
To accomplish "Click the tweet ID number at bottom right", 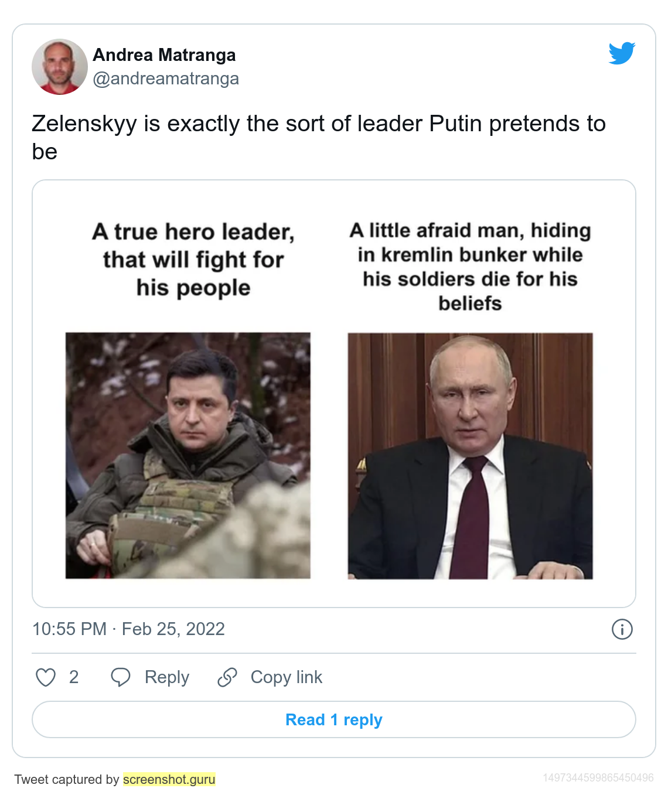I will click(598, 778).
